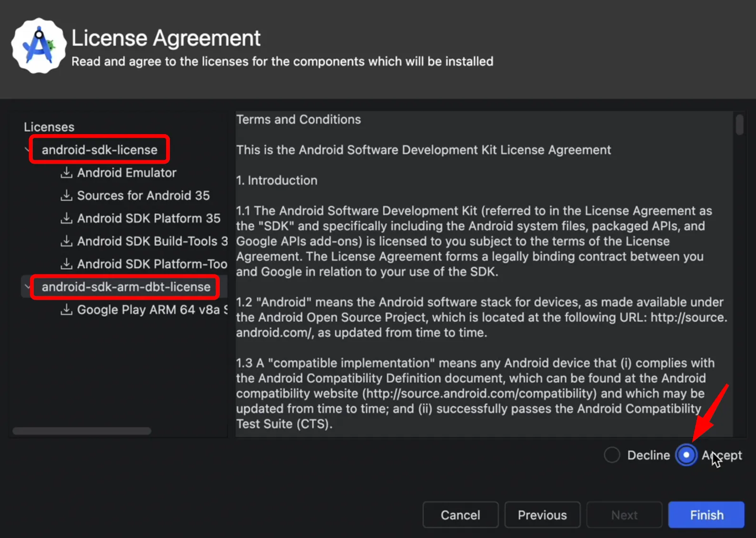Viewport: 756px width, 538px height.
Task: Click the '1. Introduction' heading text
Action: [x=277, y=180]
